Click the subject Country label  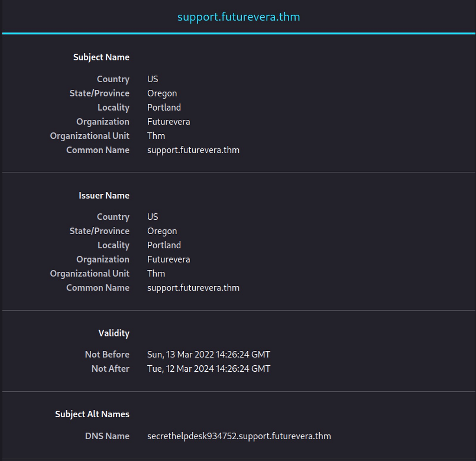coord(113,79)
